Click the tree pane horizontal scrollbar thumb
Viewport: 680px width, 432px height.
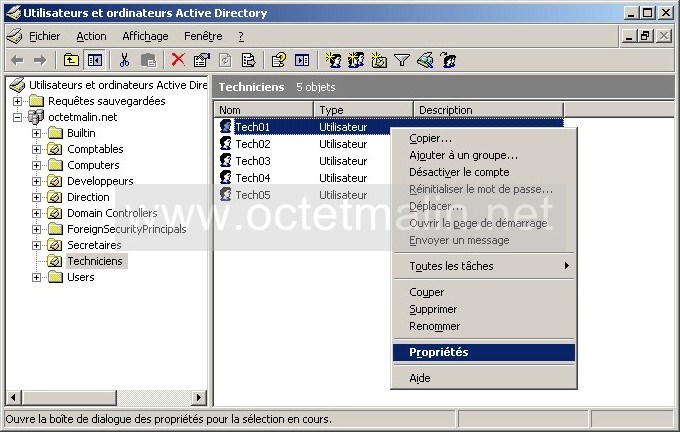(69, 397)
